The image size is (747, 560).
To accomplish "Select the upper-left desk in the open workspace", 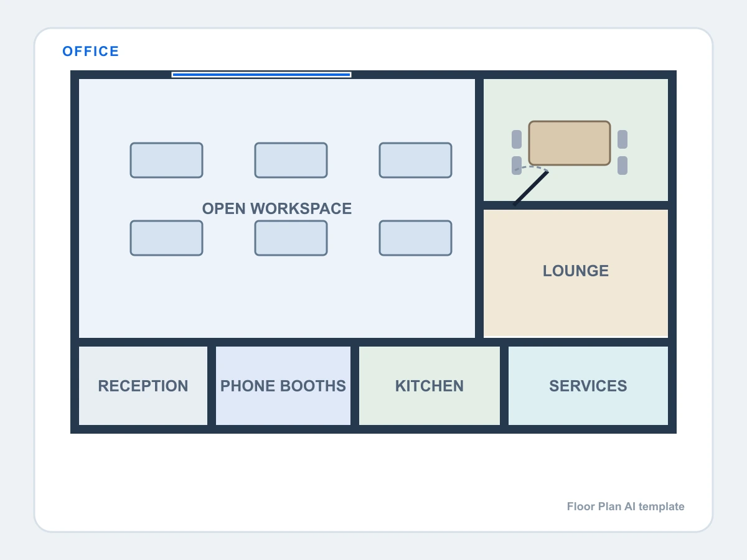I will (166, 160).
